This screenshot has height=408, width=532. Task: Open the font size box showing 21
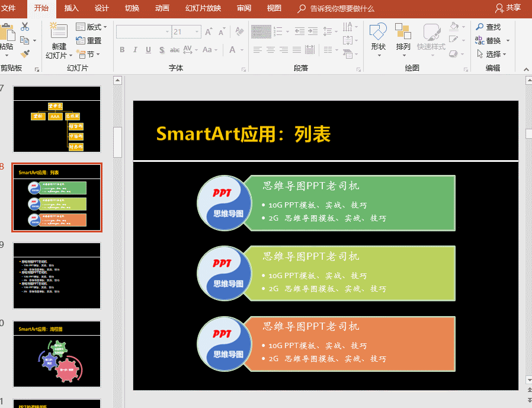pyautogui.click(x=186, y=31)
